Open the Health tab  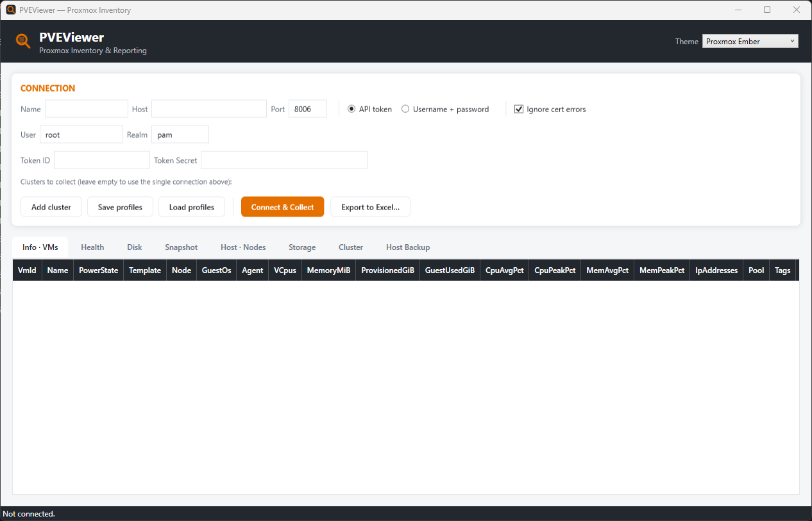pyautogui.click(x=92, y=247)
